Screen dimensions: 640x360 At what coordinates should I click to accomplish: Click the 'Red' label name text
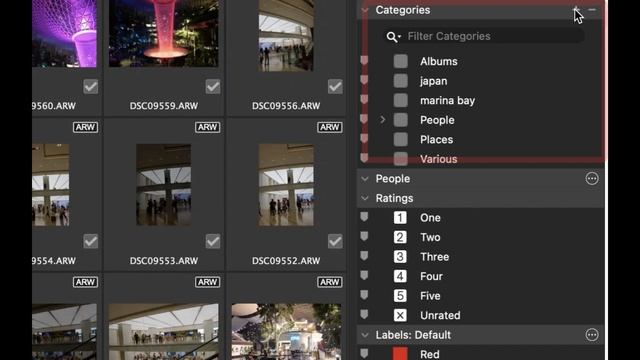430,354
